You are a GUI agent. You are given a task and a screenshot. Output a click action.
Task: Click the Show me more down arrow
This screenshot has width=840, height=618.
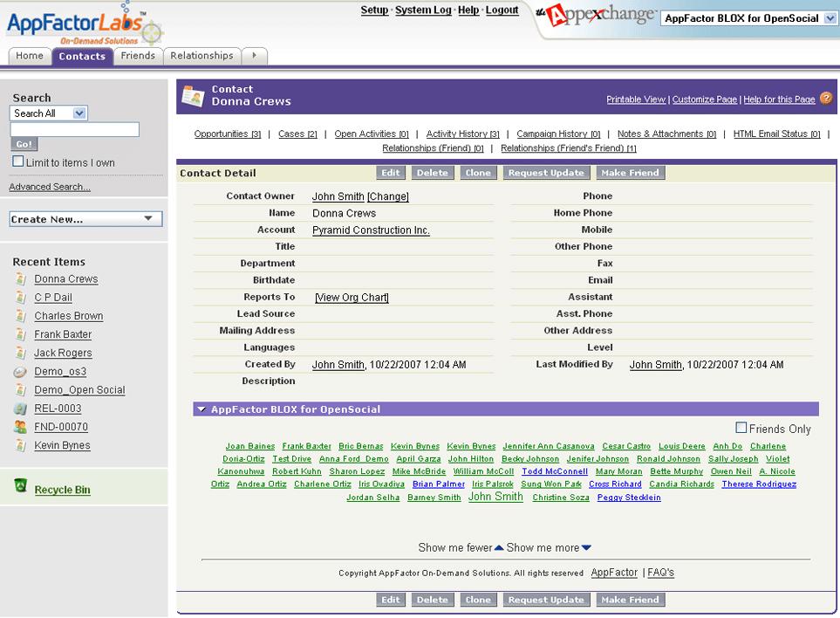click(586, 548)
